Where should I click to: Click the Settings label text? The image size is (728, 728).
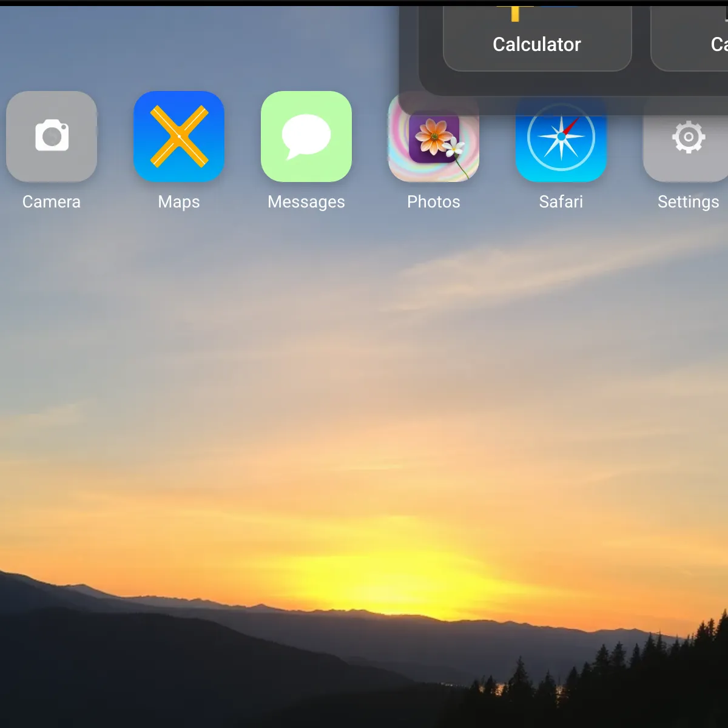tap(689, 202)
